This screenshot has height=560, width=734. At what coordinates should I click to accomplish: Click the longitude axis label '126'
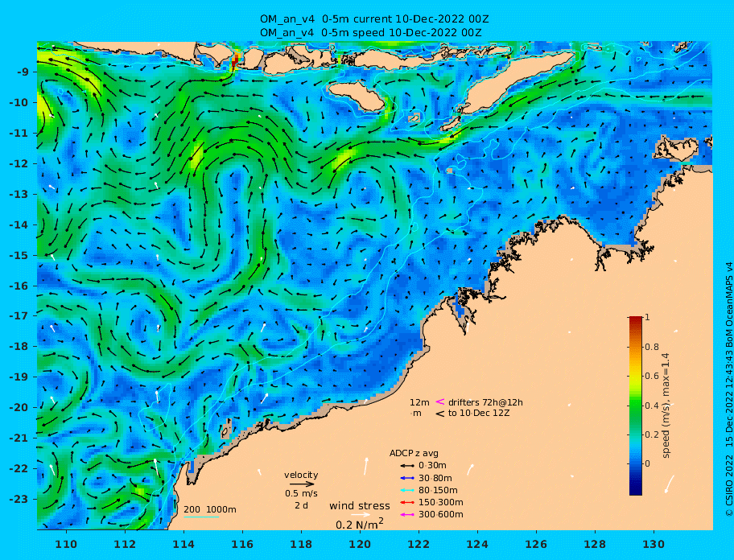click(536, 544)
